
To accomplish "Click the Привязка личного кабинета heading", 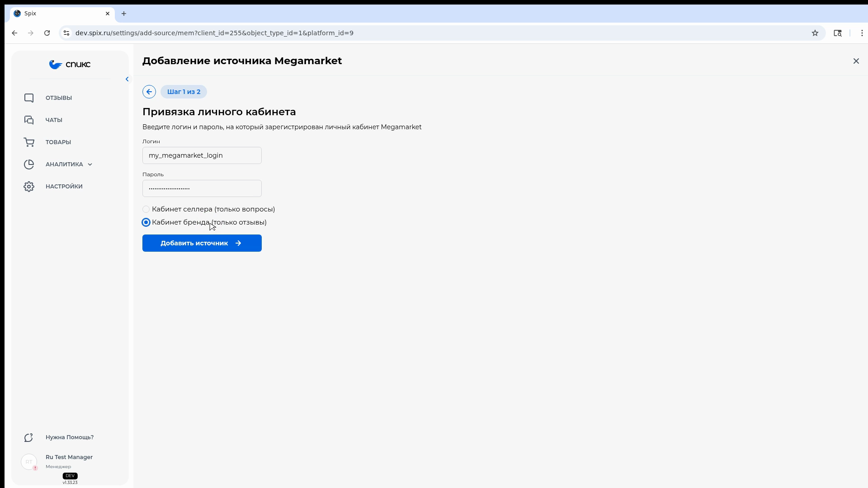I will (x=219, y=112).
